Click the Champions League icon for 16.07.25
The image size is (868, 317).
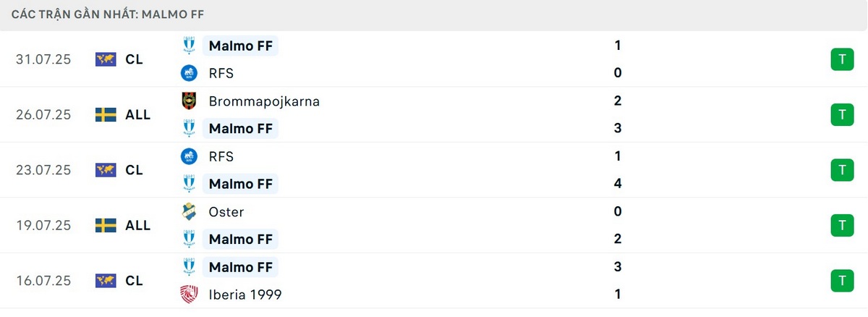click(x=106, y=280)
